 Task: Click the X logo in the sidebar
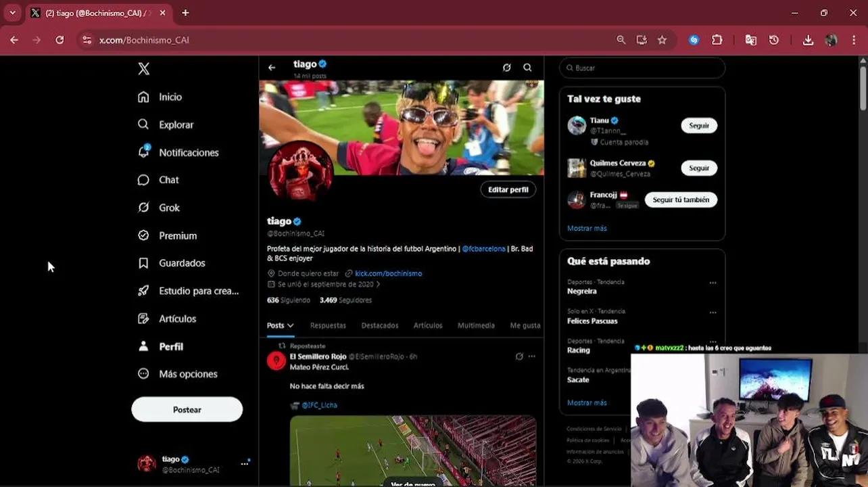point(143,68)
